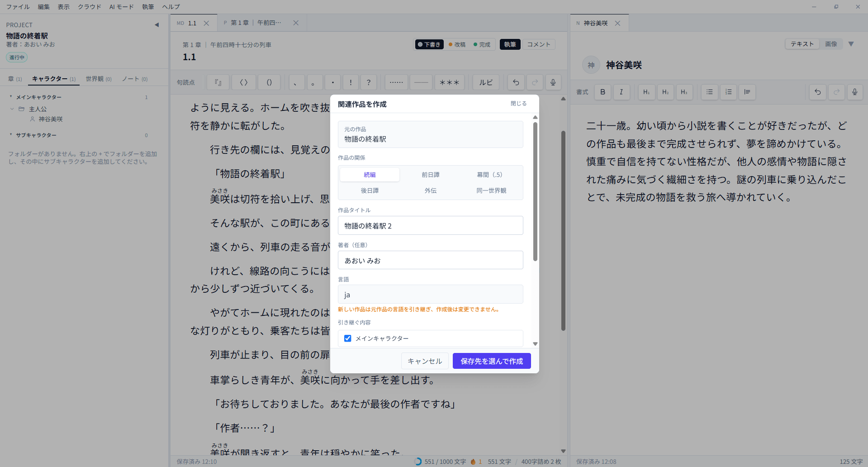
Task: Open クラウド menu
Action: click(x=90, y=7)
